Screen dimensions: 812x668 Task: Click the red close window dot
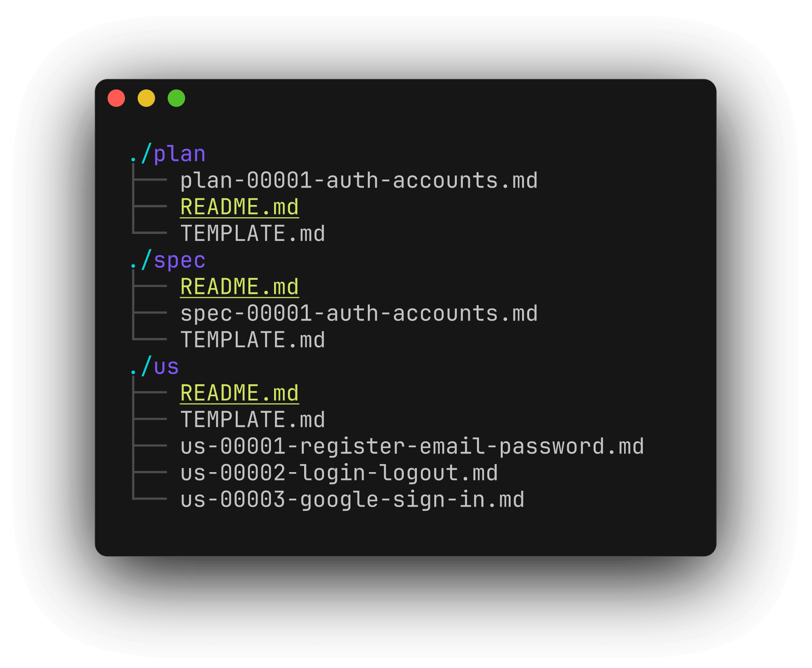[x=116, y=98]
